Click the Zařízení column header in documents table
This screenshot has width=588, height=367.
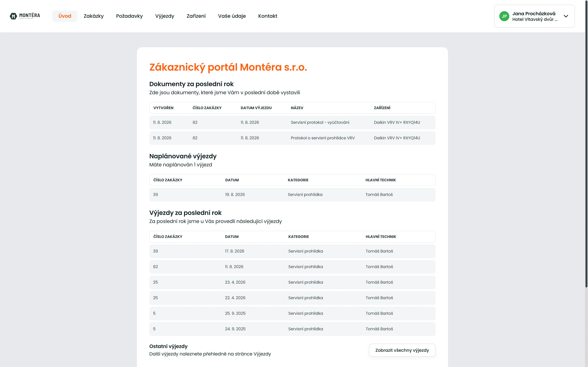382,108
